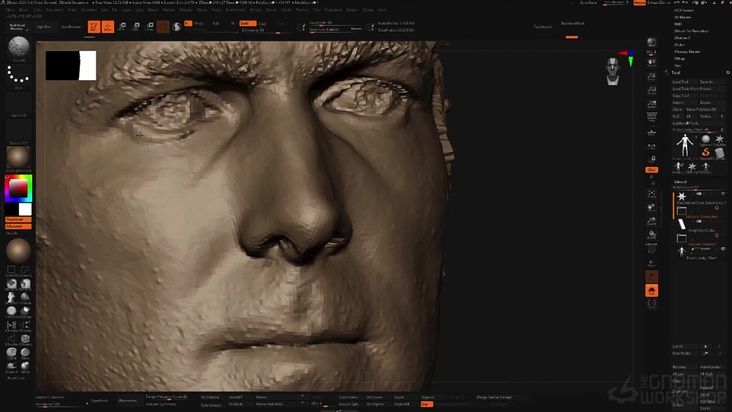Click the Sculptris Pro S icon
The width and height of the screenshot is (732, 412).
[x=176, y=27]
